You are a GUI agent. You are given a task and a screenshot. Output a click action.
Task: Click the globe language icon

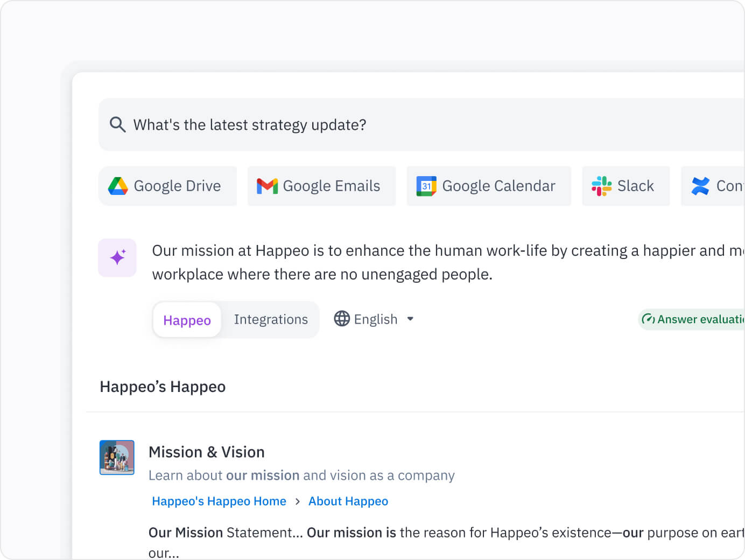(x=342, y=319)
